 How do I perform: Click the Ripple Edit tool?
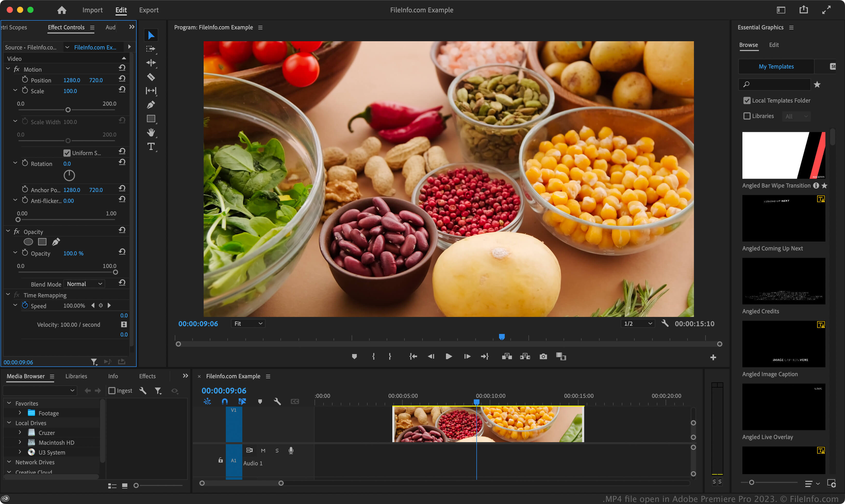[151, 63]
